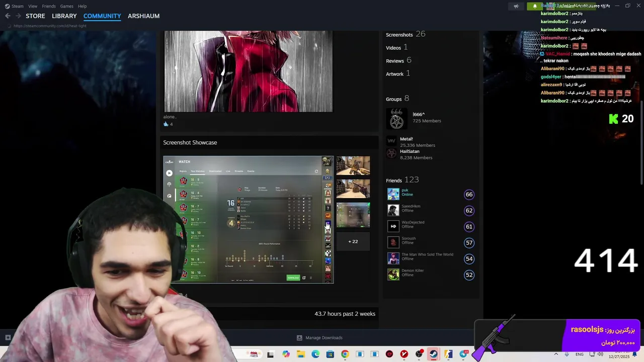644x362 pixels.
Task: Click the 43.7 hours past 2 weeks text
Action: [345, 314]
